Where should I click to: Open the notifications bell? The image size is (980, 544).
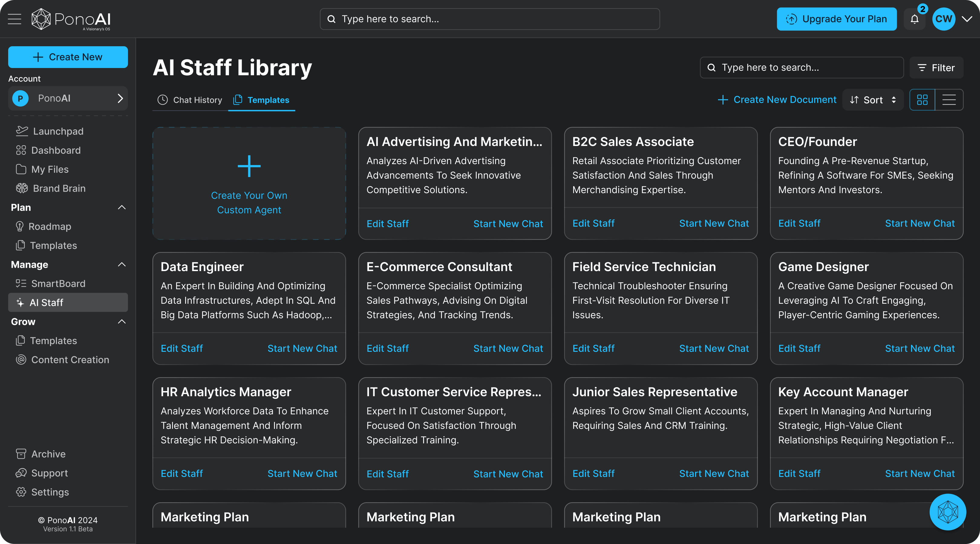[915, 19]
